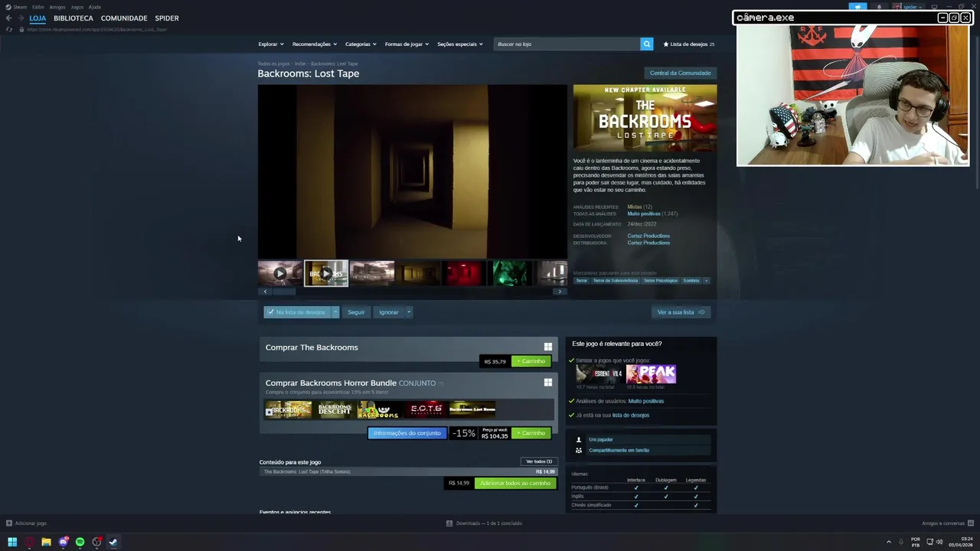This screenshot has height=551, width=980.
Task: Click the Big Picture monitor icon
Action: click(x=933, y=7)
